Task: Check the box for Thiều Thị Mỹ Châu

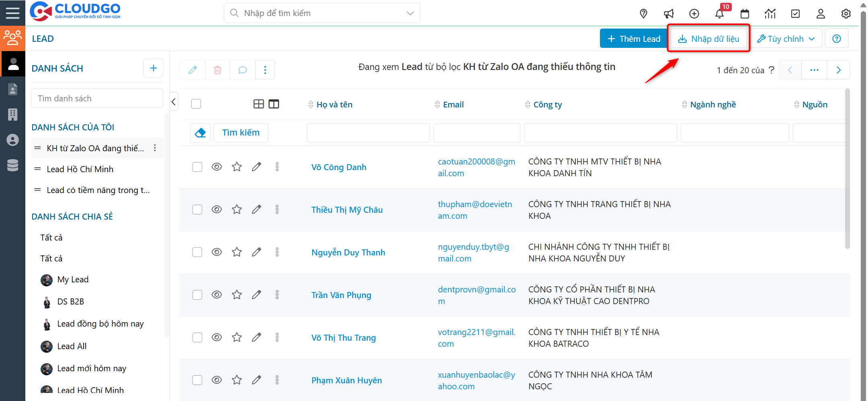Action: pos(197,210)
